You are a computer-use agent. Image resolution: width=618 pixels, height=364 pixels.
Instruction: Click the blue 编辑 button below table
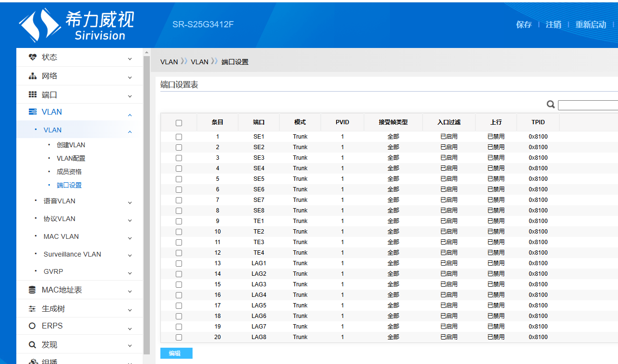point(176,353)
